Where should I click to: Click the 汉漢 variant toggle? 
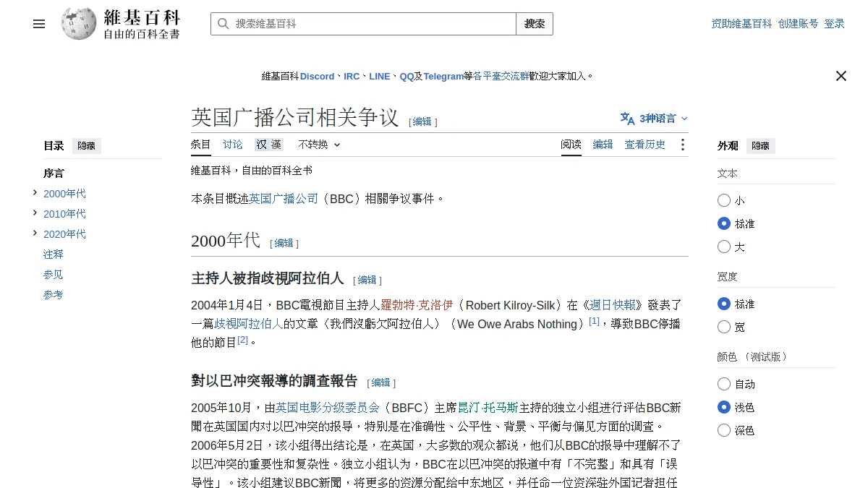(268, 145)
